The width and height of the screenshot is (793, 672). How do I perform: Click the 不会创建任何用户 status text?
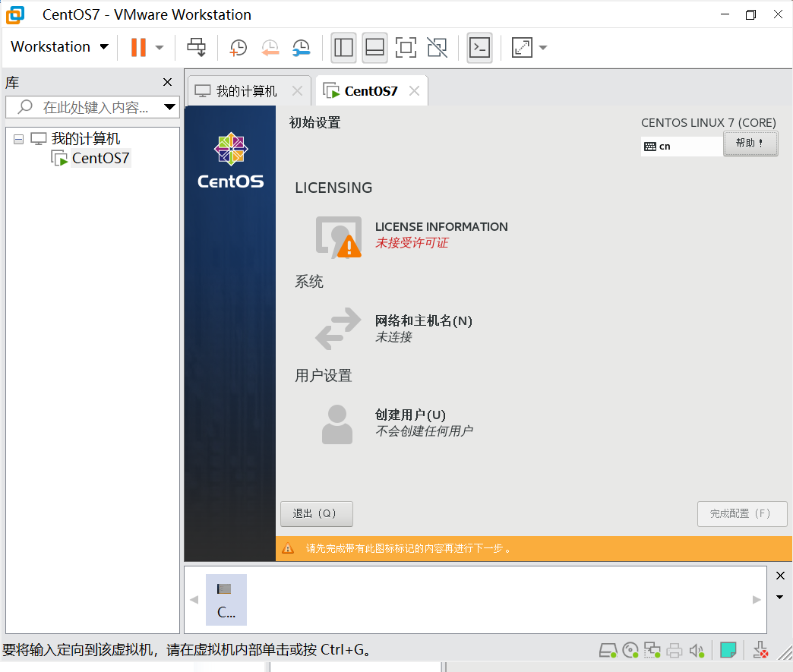[424, 431]
